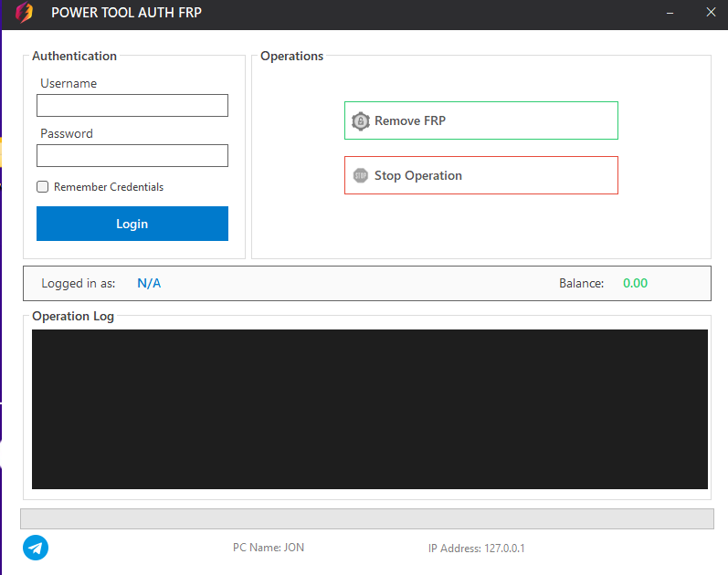The image size is (728, 575).
Task: Focus the Password input field
Action: [132, 156]
